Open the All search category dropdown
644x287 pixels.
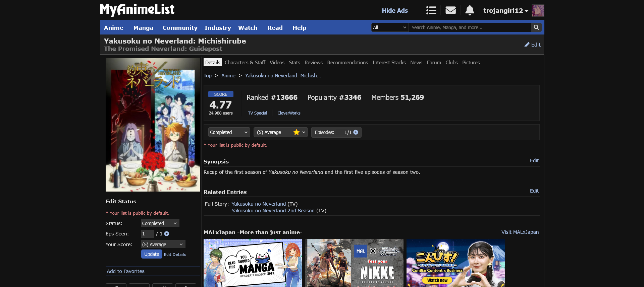[390, 27]
